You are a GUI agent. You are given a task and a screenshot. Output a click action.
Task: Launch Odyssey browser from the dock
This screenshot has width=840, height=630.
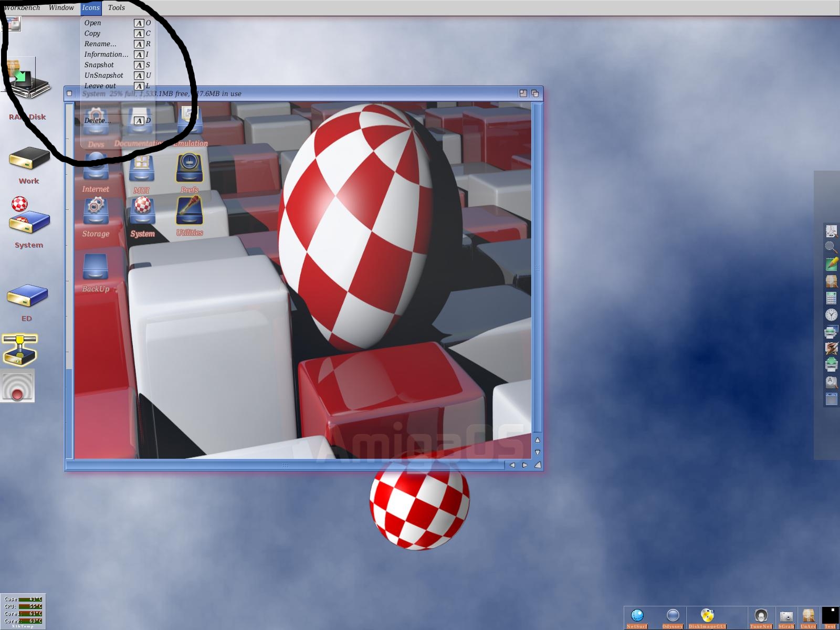[x=673, y=615]
